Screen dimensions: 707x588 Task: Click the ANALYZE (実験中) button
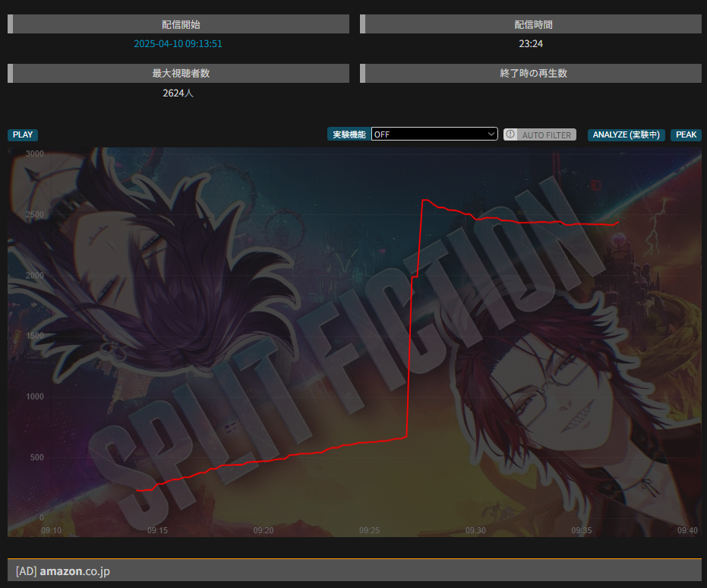pos(627,134)
